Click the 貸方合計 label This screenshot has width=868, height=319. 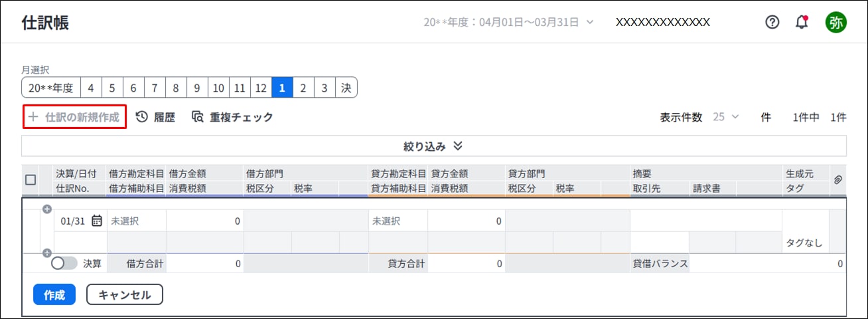(x=406, y=264)
